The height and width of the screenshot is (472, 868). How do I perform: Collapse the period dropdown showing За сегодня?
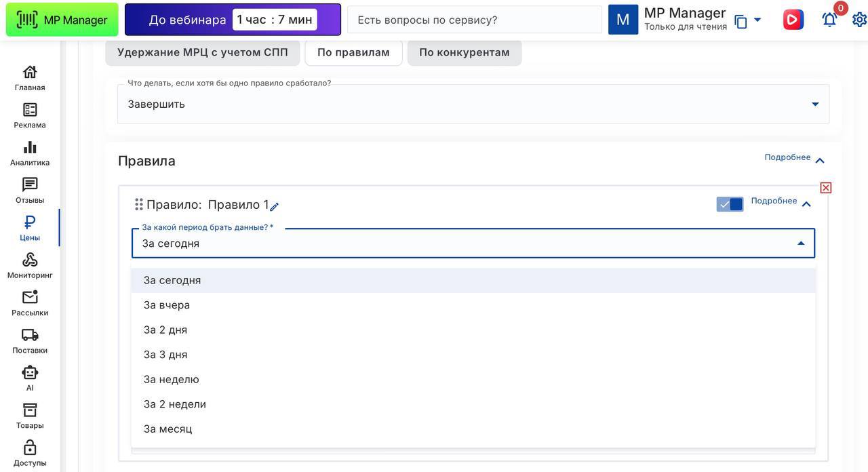(801, 243)
